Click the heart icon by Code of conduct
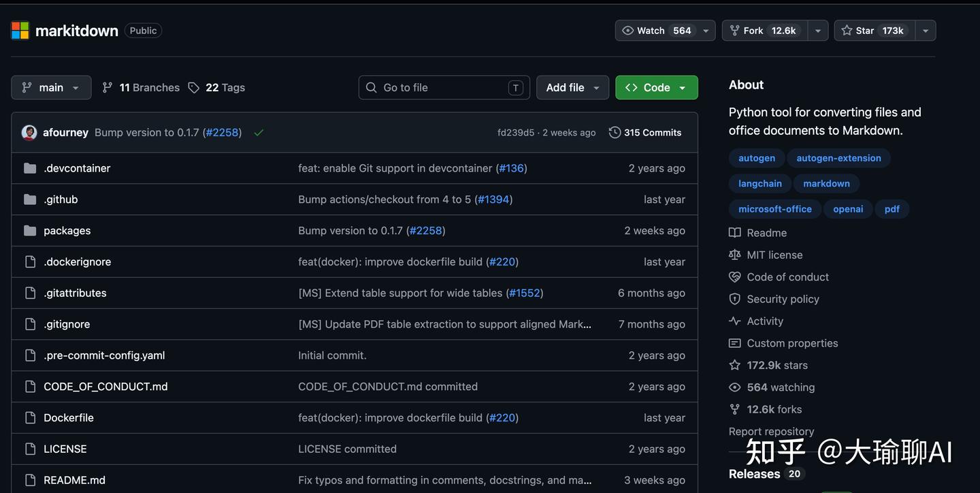This screenshot has width=980, height=493. pyautogui.click(x=735, y=277)
